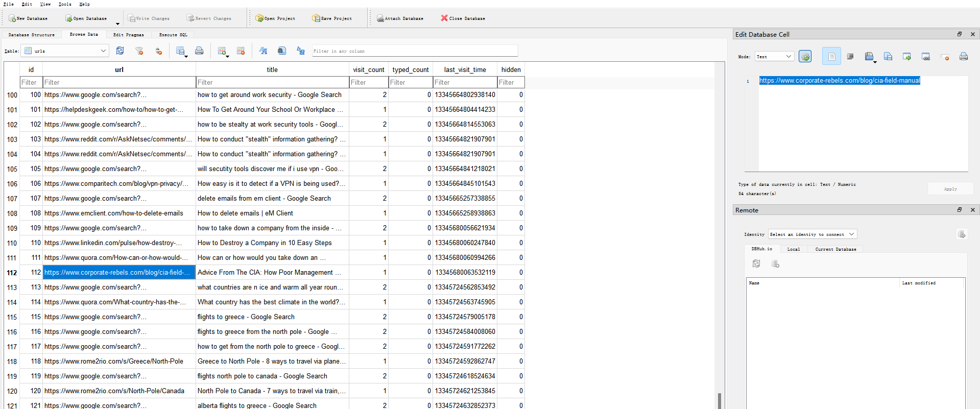This screenshot has height=409, width=980.
Task: Click the Open Database toolbar button
Action: 86,18
